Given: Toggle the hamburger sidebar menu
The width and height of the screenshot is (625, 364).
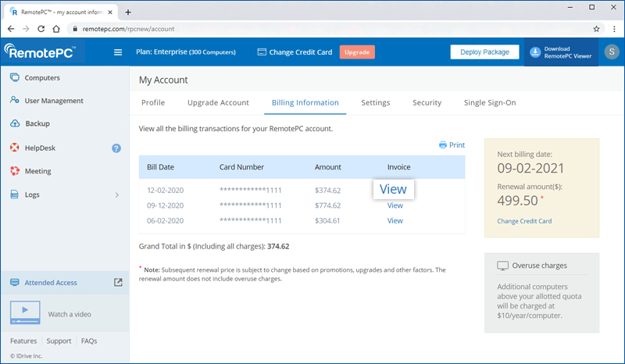Looking at the screenshot, I should (118, 52).
